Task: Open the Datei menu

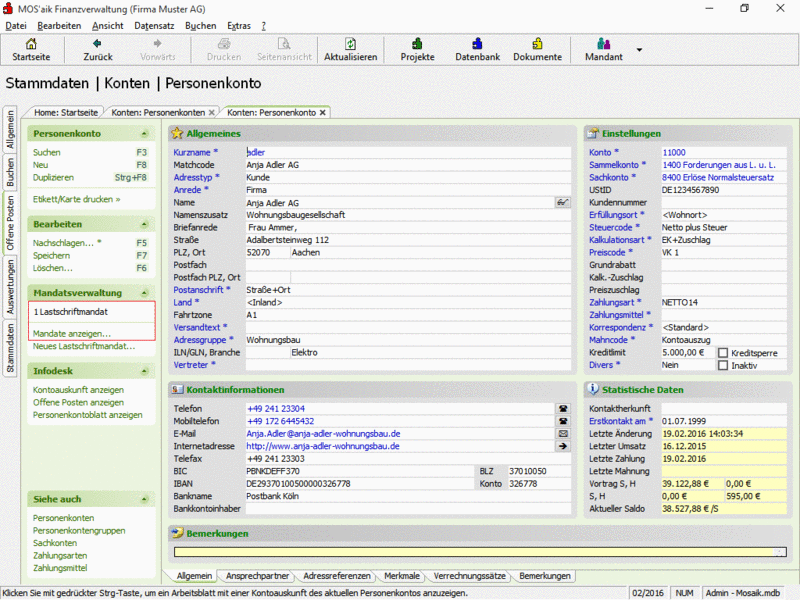Action: pos(16,26)
